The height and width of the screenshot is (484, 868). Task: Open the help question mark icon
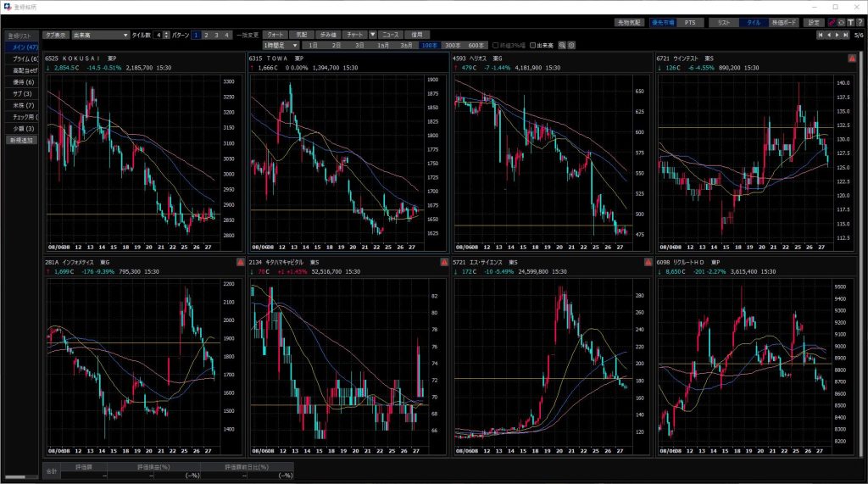click(860, 22)
